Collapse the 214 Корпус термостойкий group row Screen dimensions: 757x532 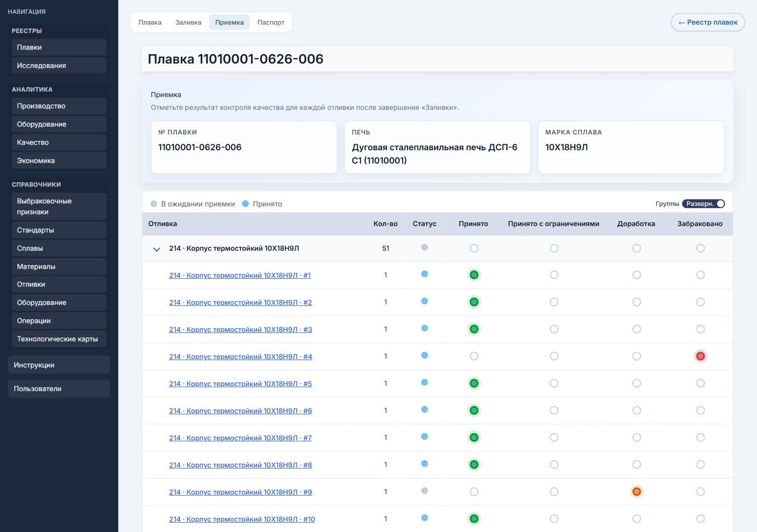point(157,249)
